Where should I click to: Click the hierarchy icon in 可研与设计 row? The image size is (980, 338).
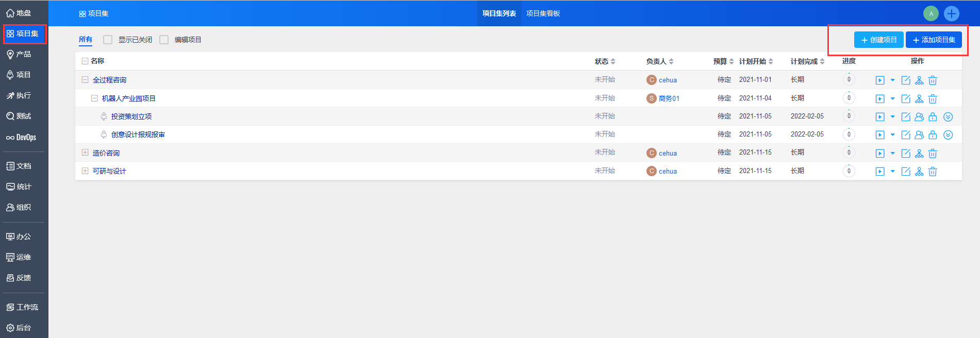click(919, 172)
